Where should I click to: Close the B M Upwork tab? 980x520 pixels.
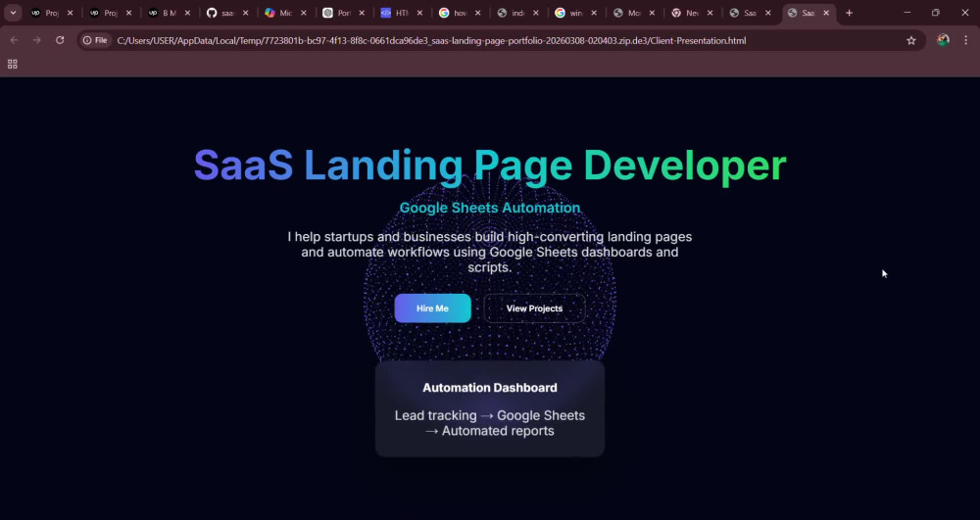pos(187,13)
